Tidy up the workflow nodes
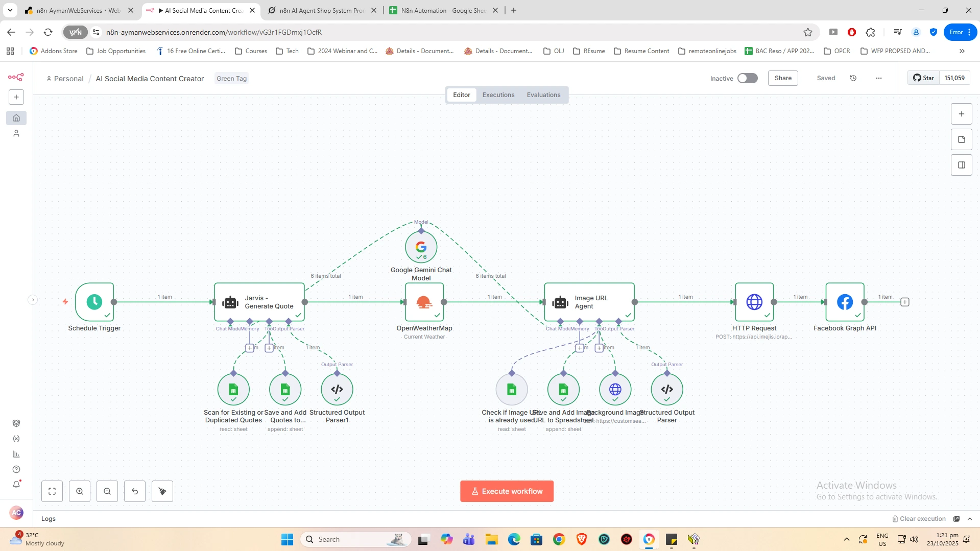Viewport: 980px width, 551px height. coord(162,491)
